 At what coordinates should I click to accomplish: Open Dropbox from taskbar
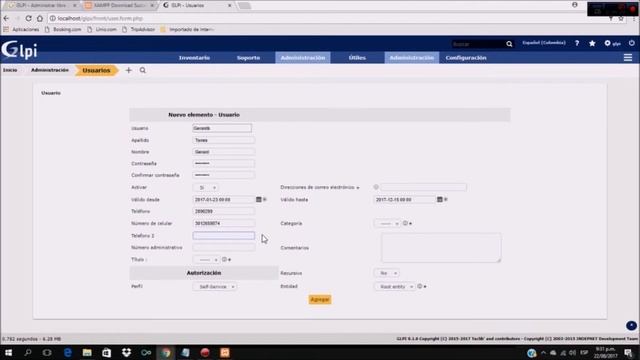126,353
